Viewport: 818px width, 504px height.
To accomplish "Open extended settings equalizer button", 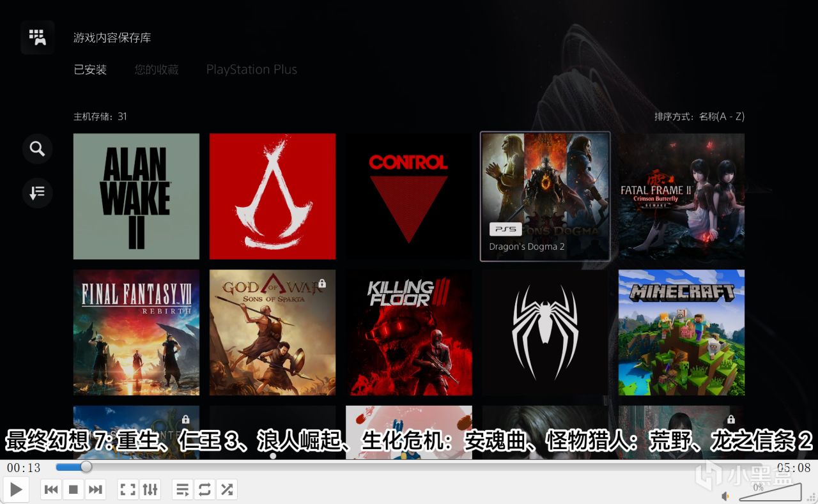I will click(x=150, y=490).
